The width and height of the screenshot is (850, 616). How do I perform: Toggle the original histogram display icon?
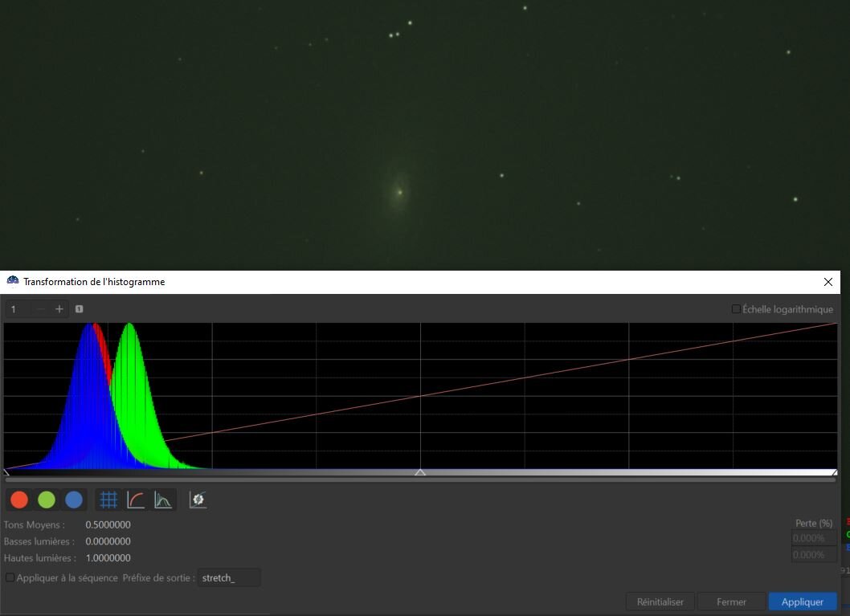coord(162,500)
